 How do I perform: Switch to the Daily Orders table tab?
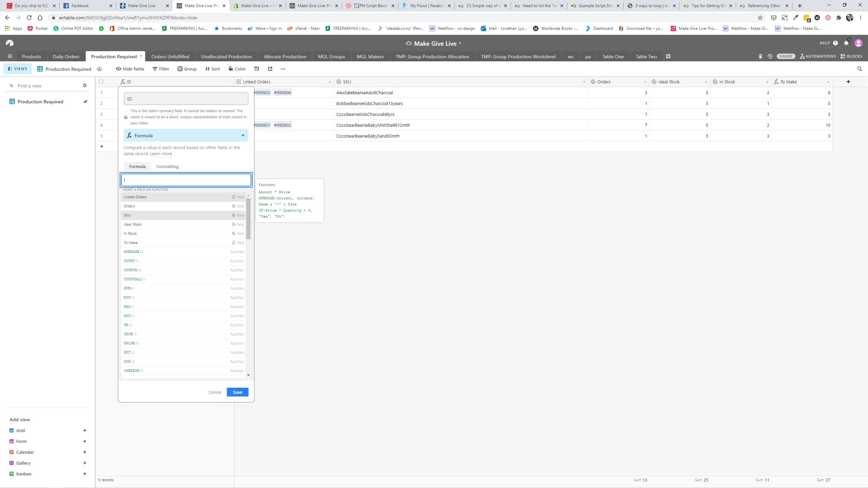point(66,57)
